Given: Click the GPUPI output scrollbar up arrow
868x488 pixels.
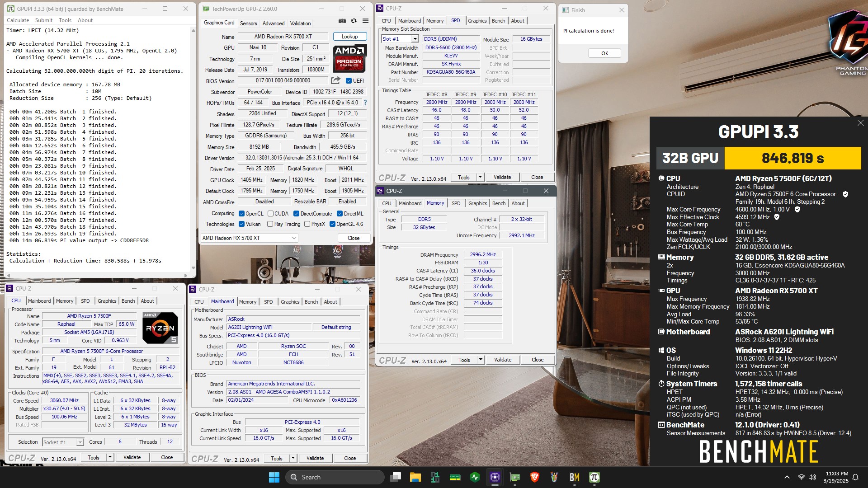Looking at the screenshot, I should click(x=193, y=31).
